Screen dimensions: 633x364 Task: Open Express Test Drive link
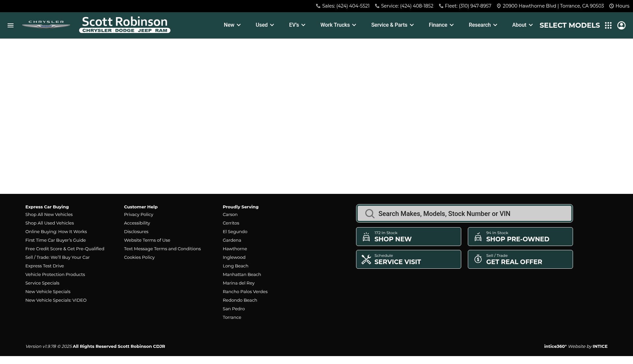point(45,266)
